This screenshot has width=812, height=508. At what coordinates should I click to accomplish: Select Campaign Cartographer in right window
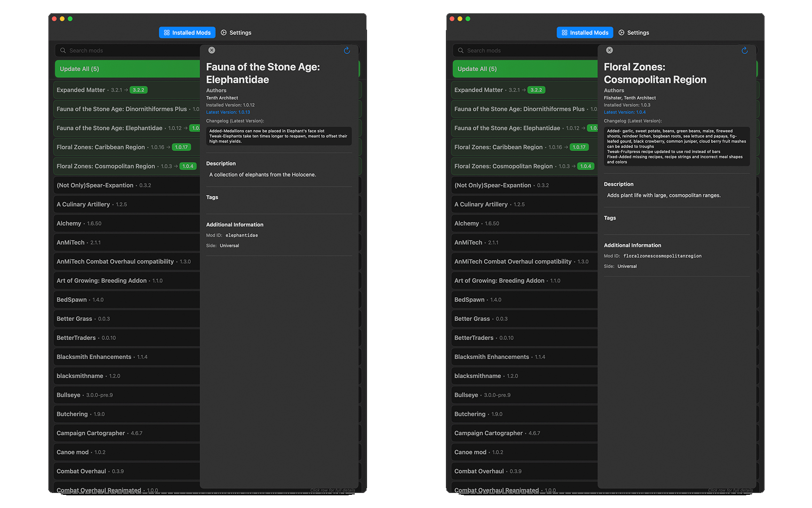524,433
